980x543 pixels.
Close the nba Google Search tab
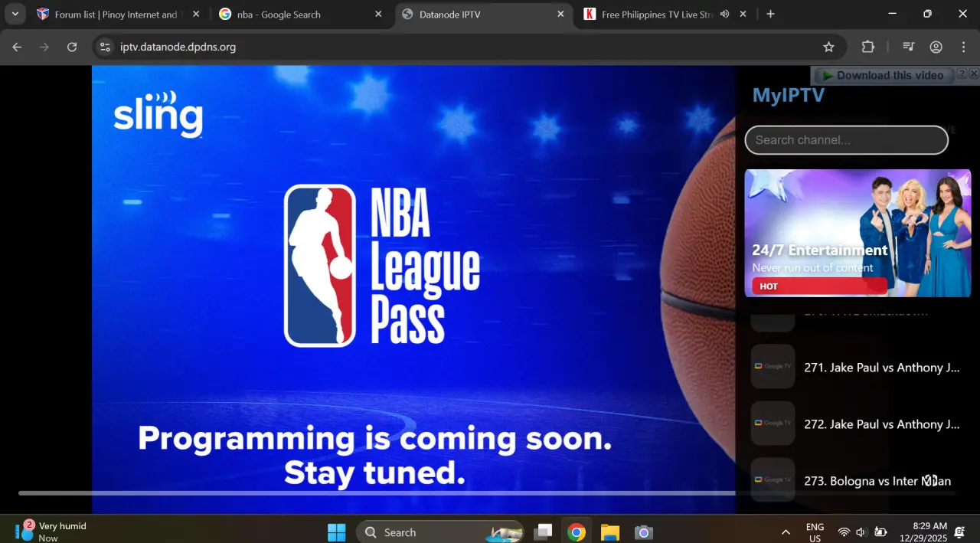[x=378, y=14]
